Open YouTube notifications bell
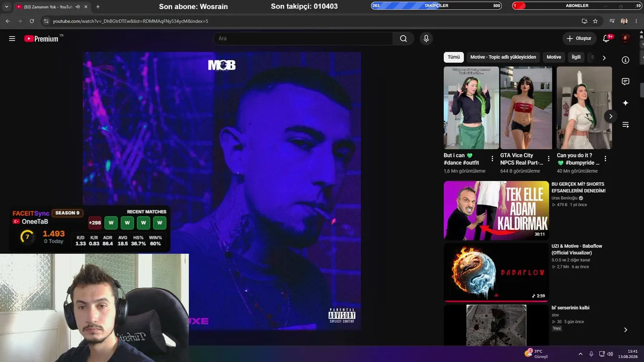The width and height of the screenshot is (644, 362). 607,38
